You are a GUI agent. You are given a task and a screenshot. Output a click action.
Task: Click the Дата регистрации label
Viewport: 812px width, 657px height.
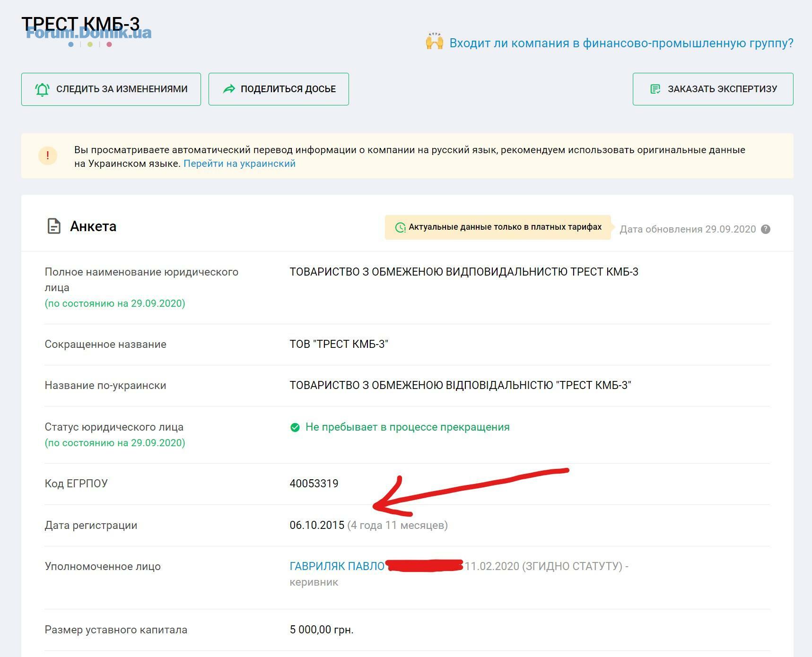[x=91, y=525]
